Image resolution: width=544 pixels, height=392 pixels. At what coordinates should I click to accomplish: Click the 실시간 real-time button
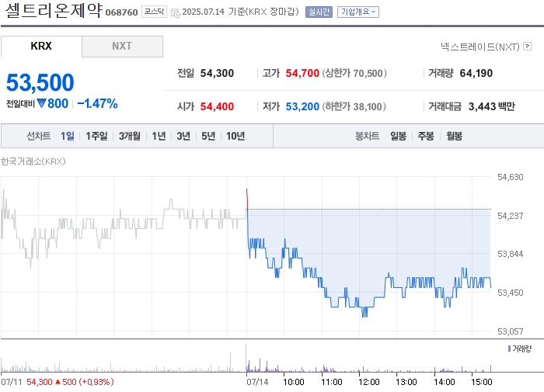click(x=319, y=12)
